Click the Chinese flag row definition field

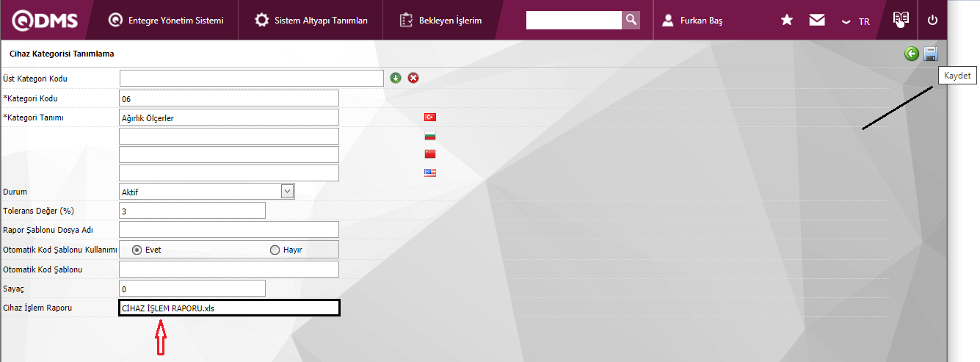(x=229, y=154)
